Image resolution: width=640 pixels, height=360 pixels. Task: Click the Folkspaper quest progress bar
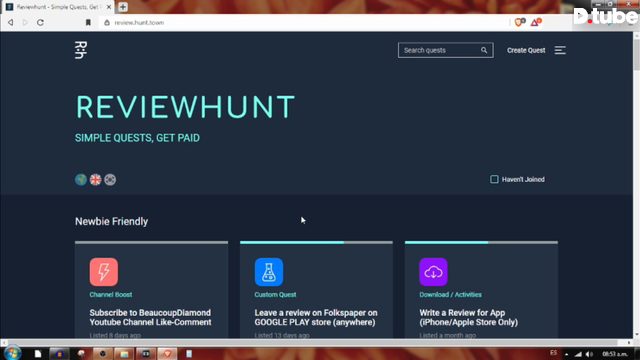(316, 242)
